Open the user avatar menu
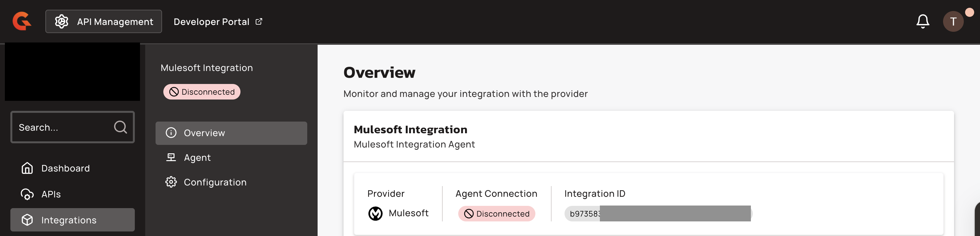 click(x=952, y=21)
